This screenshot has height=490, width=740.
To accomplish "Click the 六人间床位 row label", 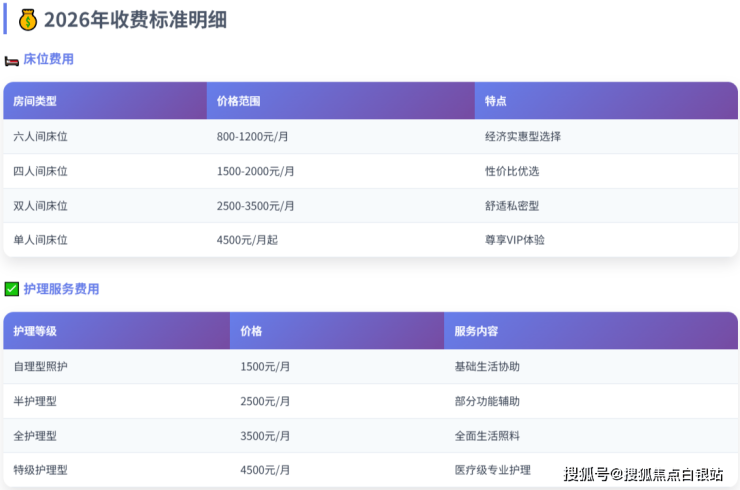I will pos(41,136).
